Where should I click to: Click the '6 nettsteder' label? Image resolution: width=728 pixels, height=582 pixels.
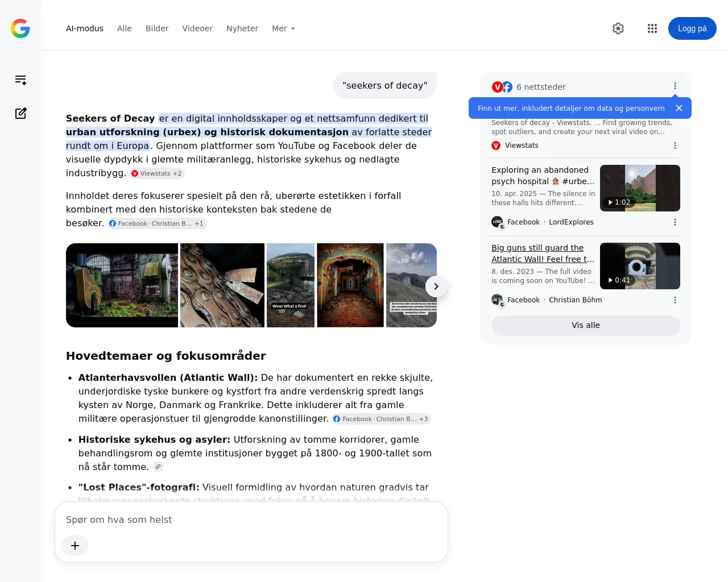coord(541,87)
